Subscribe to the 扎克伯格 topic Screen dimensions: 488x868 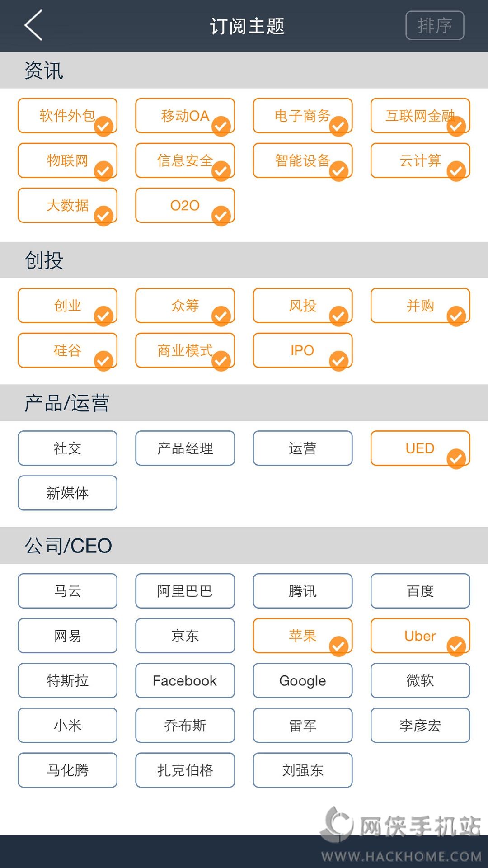coord(185,770)
